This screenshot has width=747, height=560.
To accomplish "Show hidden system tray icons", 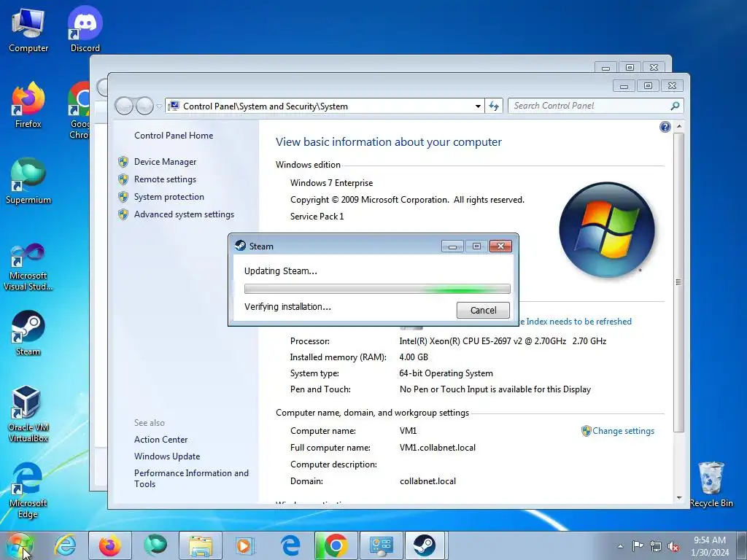I will pos(620,546).
